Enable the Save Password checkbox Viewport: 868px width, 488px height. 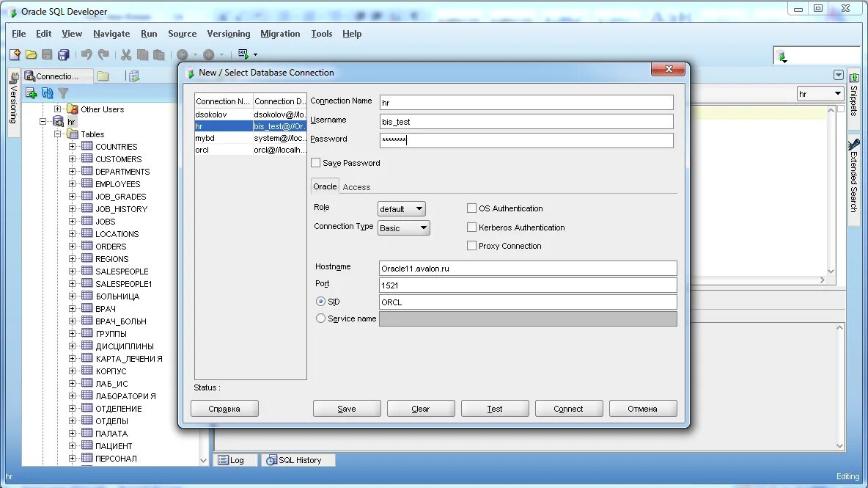315,163
